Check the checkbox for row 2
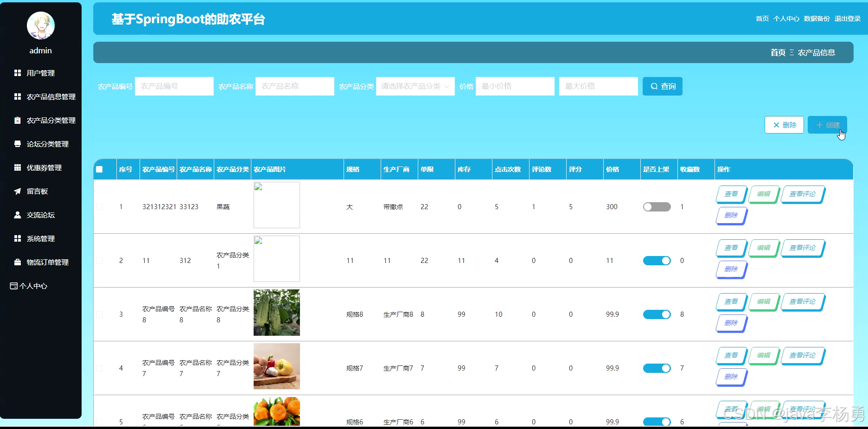Viewport: 868px width, 429px height. pyautogui.click(x=99, y=261)
